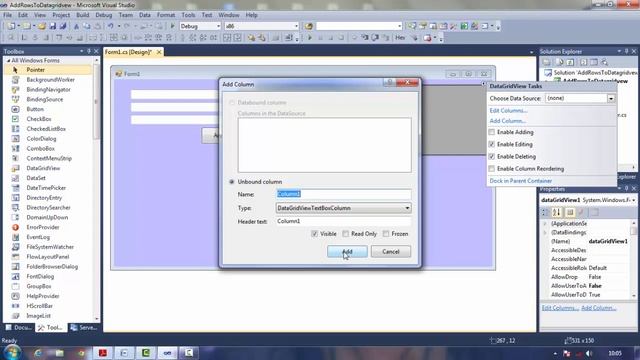Pick BackgroundWorker from the Toolbox
Screen dimensions: 640x360
tap(50, 80)
